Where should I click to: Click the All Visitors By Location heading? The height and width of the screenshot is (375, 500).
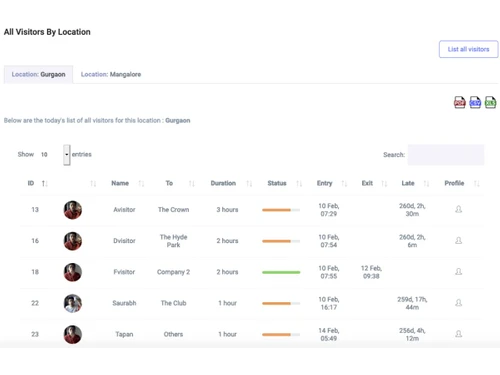[x=47, y=32]
